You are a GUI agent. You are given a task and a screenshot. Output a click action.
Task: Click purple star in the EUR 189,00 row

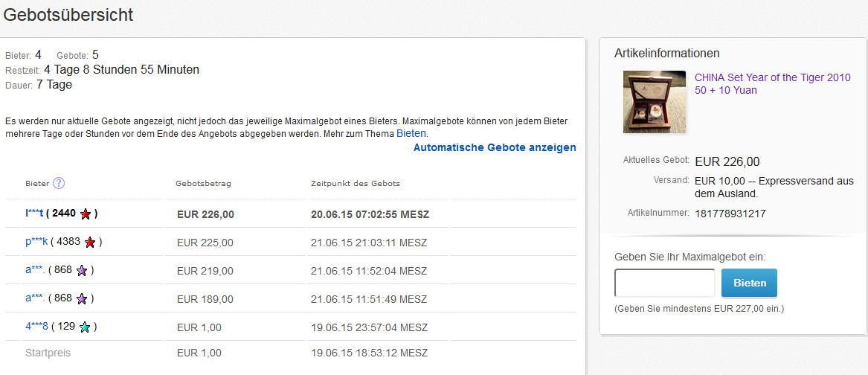coord(82,298)
